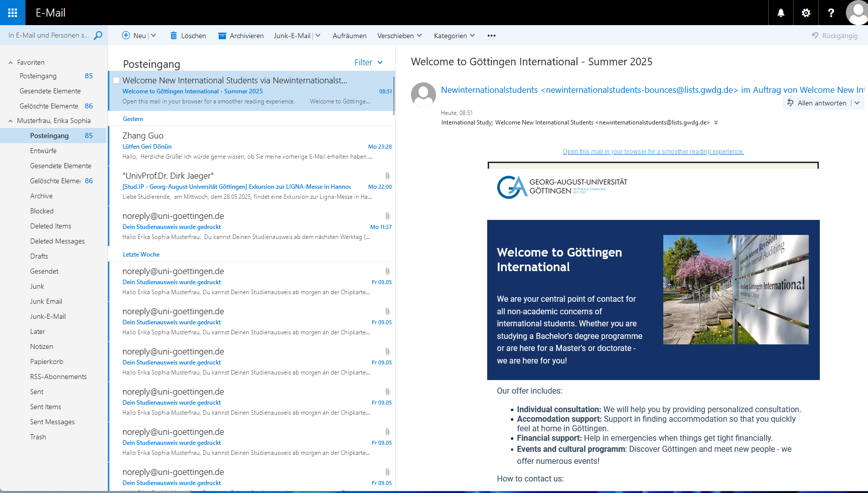Click the Löschen trash icon

tap(174, 36)
